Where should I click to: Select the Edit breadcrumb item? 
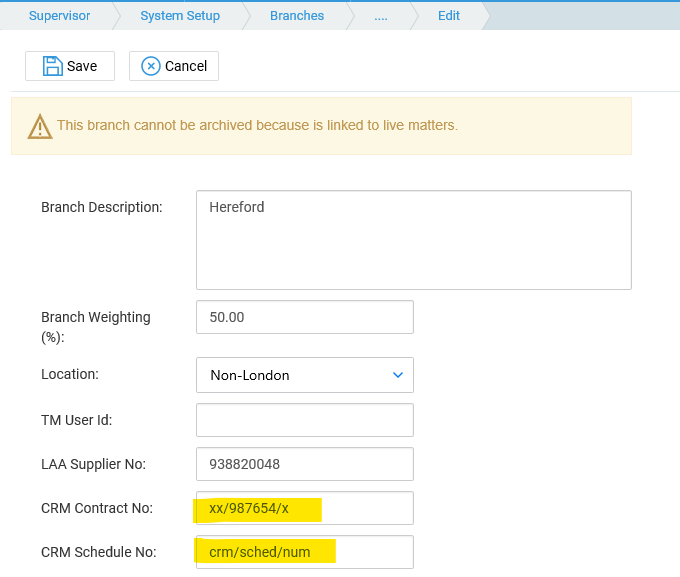(x=449, y=16)
